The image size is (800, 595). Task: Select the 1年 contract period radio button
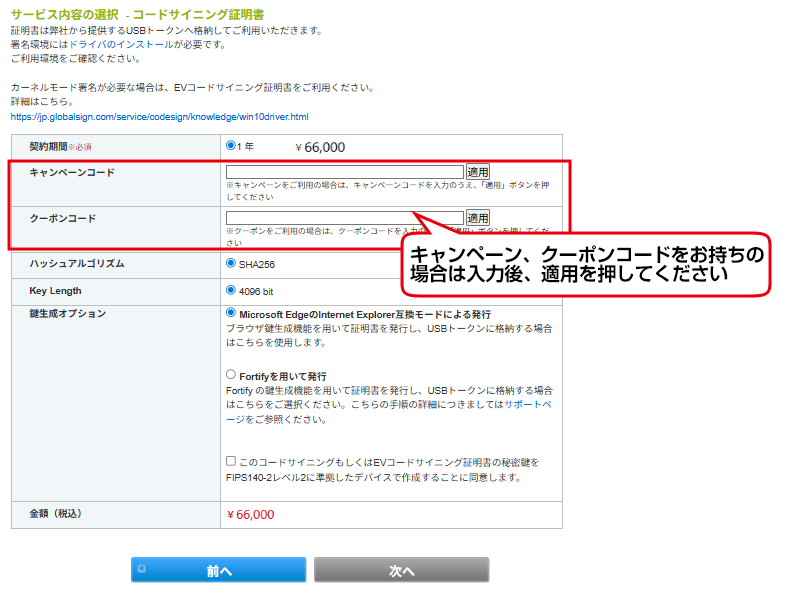click(x=231, y=146)
